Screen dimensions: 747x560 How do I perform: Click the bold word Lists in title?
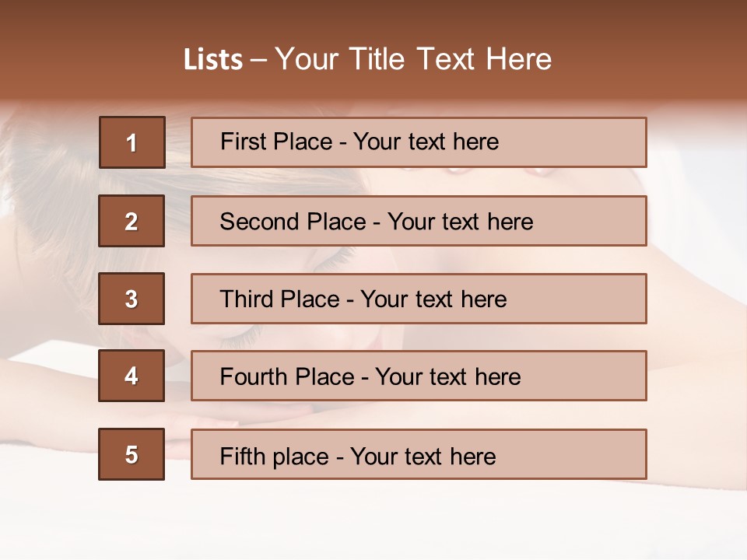pyautogui.click(x=213, y=60)
